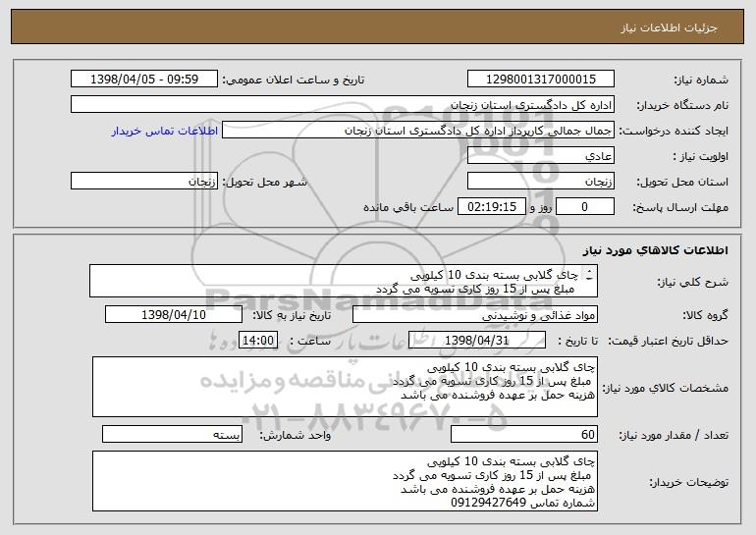Image resolution: width=756 pixels, height=535 pixels.
Task: Click the تاریخ نیاز به کالا label
Action: click(292, 315)
